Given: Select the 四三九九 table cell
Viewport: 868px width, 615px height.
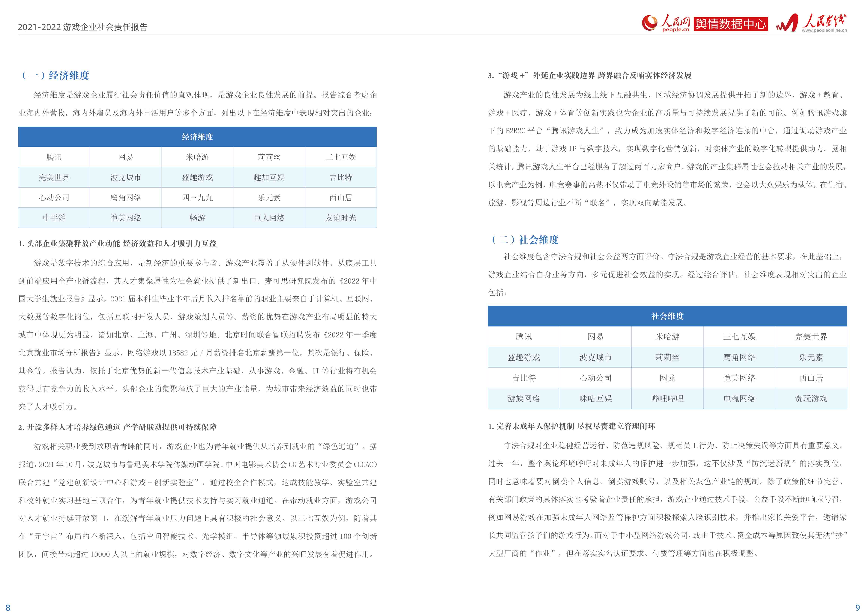Looking at the screenshot, I should point(197,198).
